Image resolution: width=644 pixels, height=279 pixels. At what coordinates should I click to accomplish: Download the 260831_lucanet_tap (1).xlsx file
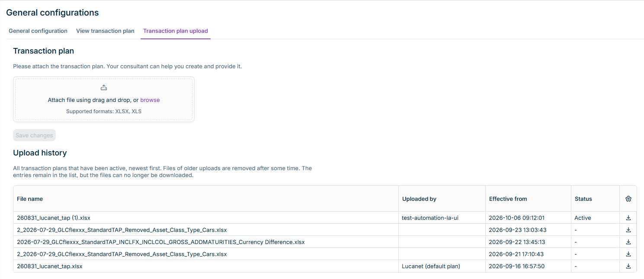(x=628, y=218)
